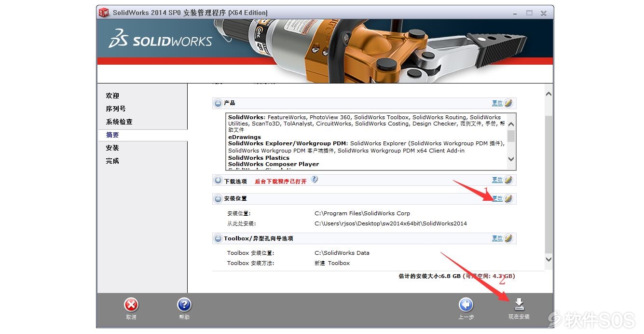Click 更改 link for 下载选项
The height and width of the screenshot is (334, 644).
point(497,180)
